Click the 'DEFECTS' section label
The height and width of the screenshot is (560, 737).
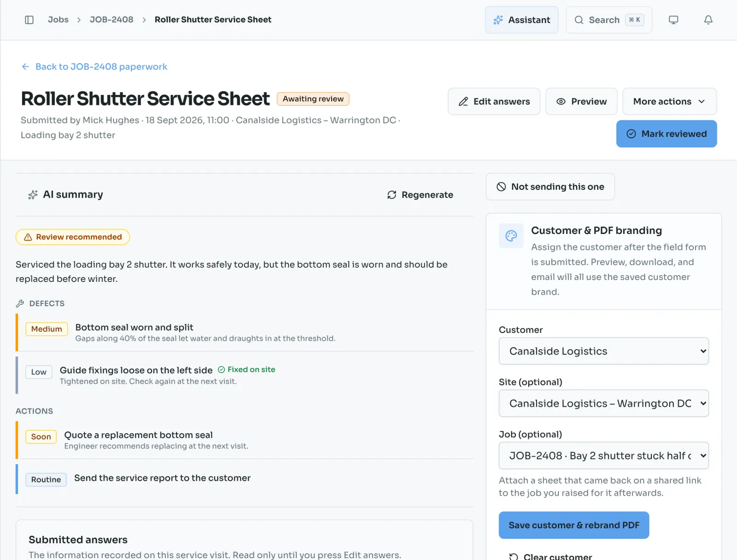[x=47, y=303]
